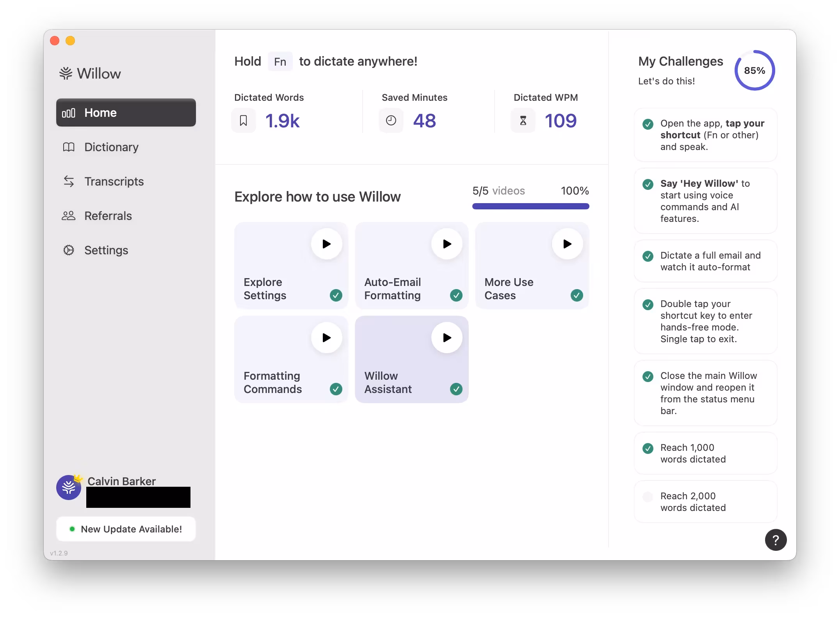This screenshot has width=840, height=618.
Task: Click the Dictated WPM hourglass icon
Action: point(523,121)
